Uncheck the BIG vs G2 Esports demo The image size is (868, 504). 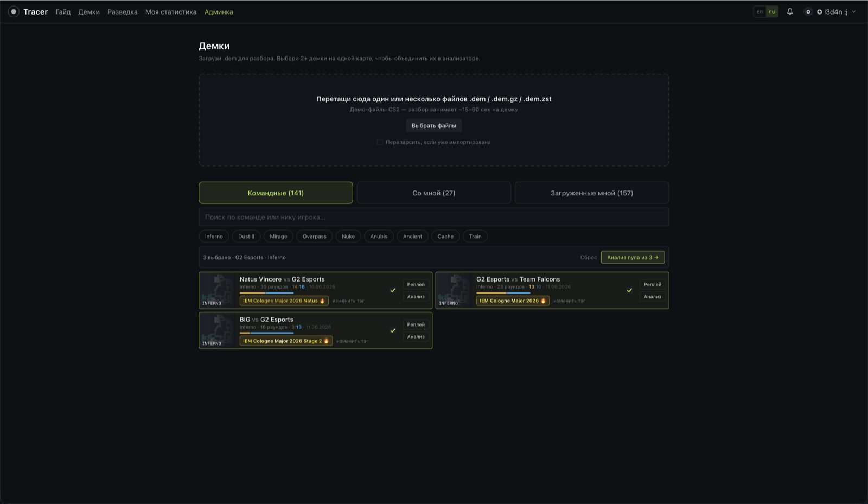393,330
